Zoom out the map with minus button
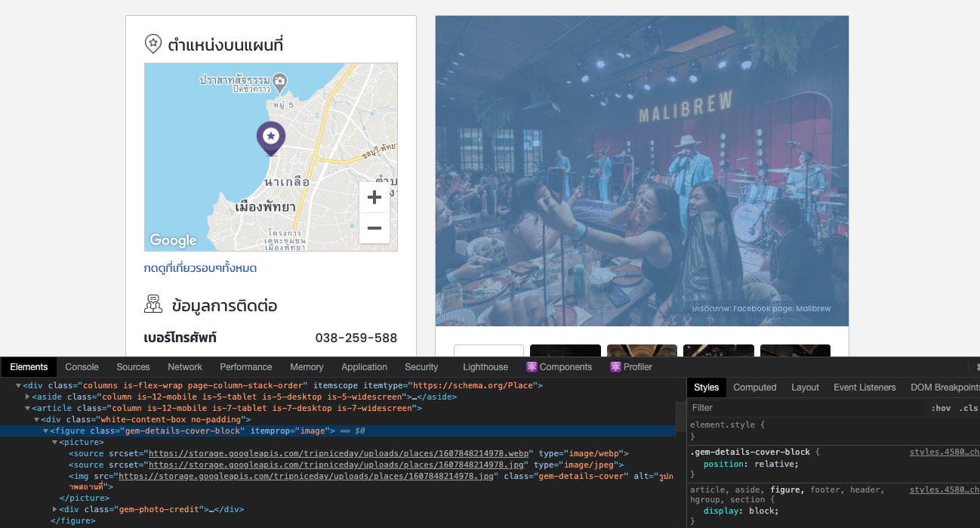Viewport: 980px width, 528px height. [374, 228]
